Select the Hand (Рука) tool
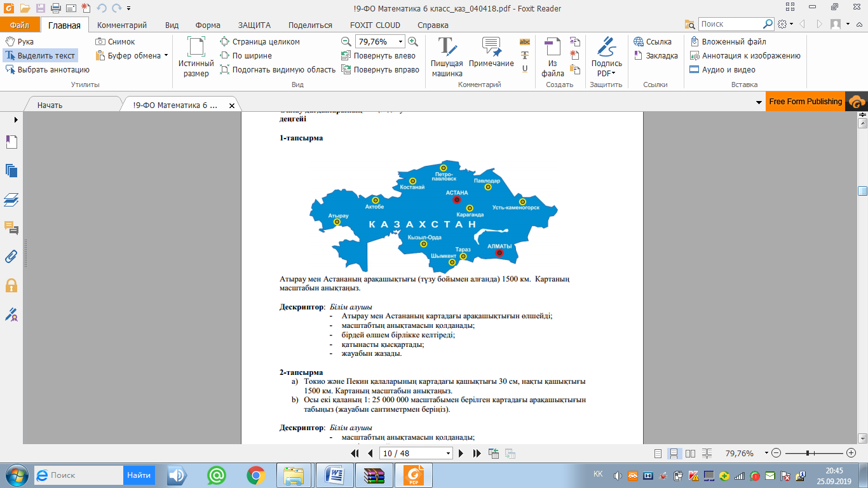Viewport: 868px width, 488px height. pyautogui.click(x=20, y=42)
